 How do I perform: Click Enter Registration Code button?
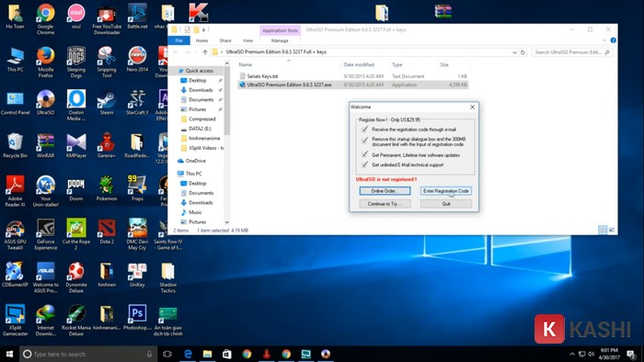pos(446,191)
